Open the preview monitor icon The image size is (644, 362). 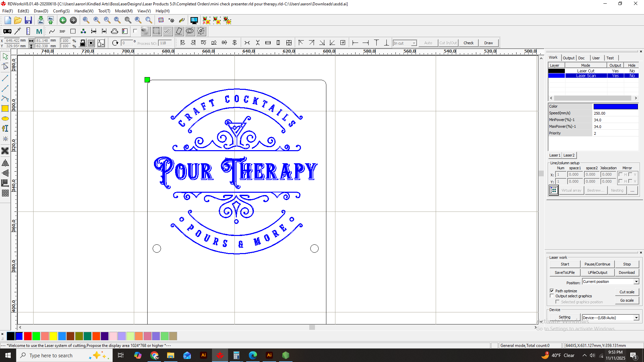click(x=194, y=20)
